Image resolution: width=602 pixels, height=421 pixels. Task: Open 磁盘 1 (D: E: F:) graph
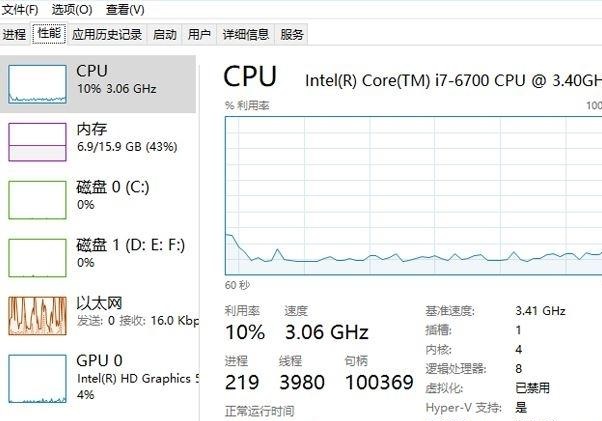[x=37, y=258]
